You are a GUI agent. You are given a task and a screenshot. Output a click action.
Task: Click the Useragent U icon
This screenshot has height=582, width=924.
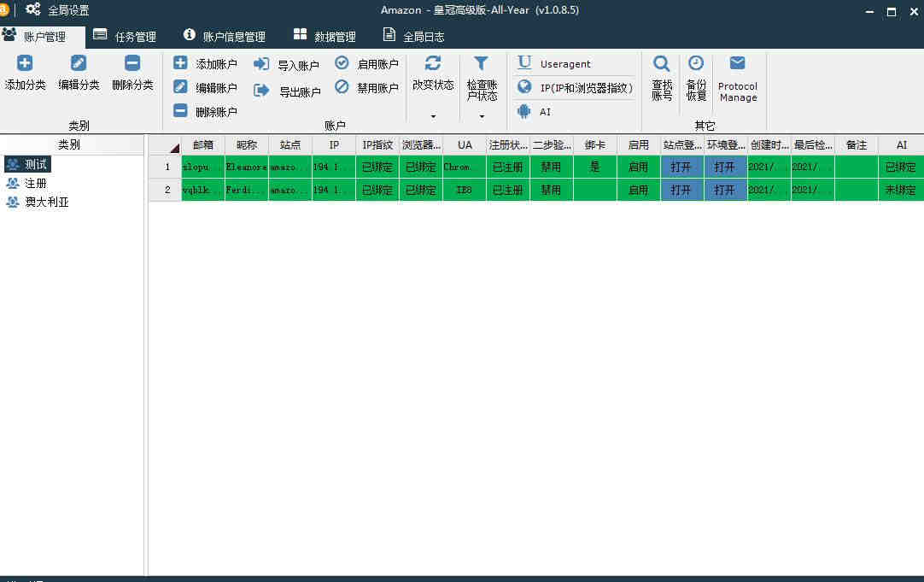524,62
